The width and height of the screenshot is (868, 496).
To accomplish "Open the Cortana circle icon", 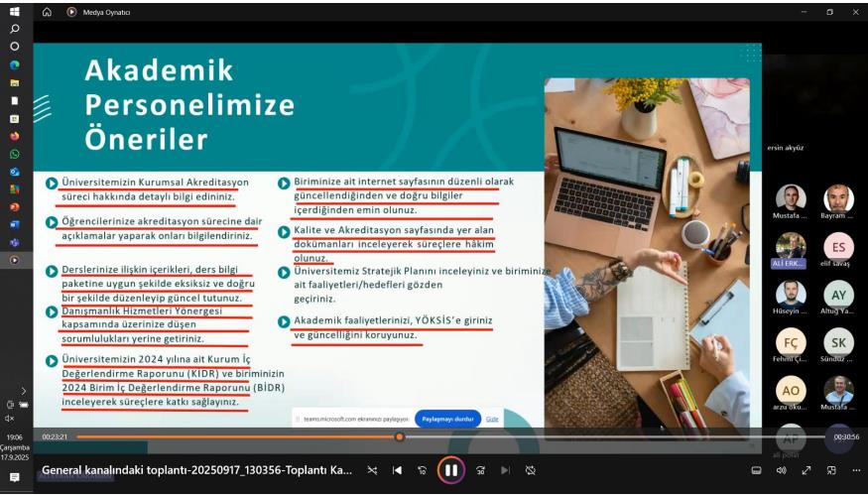I will click(15, 47).
